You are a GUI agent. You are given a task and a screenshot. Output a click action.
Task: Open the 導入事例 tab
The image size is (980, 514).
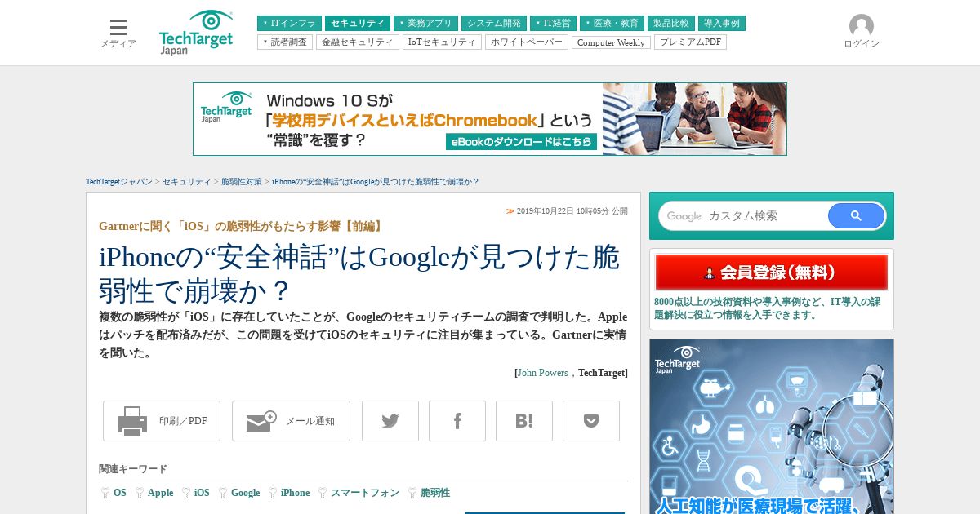tap(723, 24)
